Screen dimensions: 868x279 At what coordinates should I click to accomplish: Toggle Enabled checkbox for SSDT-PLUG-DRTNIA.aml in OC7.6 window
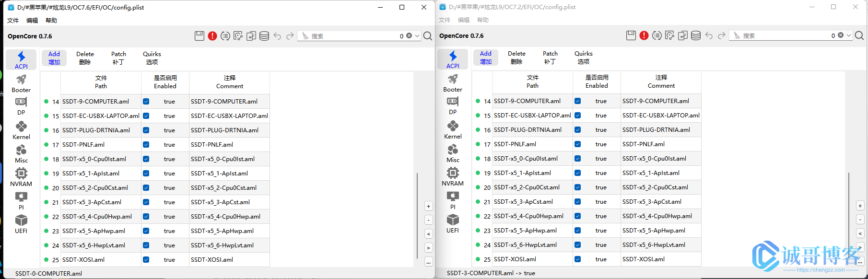click(146, 130)
